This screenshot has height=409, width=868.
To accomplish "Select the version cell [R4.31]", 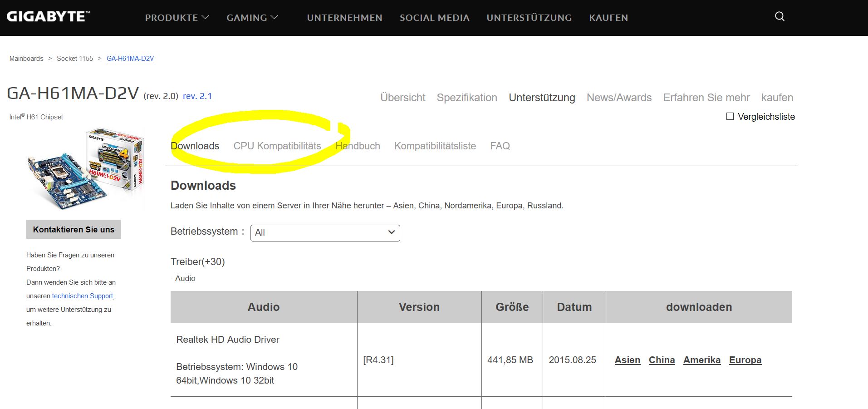I will (x=378, y=360).
